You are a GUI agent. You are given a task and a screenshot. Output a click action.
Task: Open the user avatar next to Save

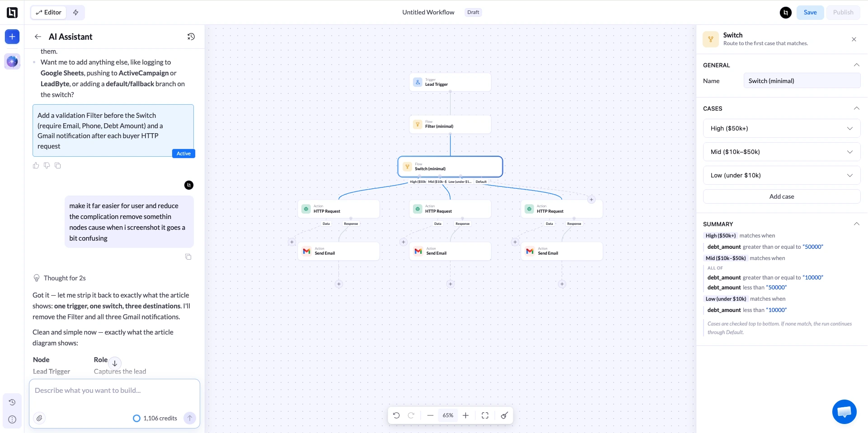786,13
